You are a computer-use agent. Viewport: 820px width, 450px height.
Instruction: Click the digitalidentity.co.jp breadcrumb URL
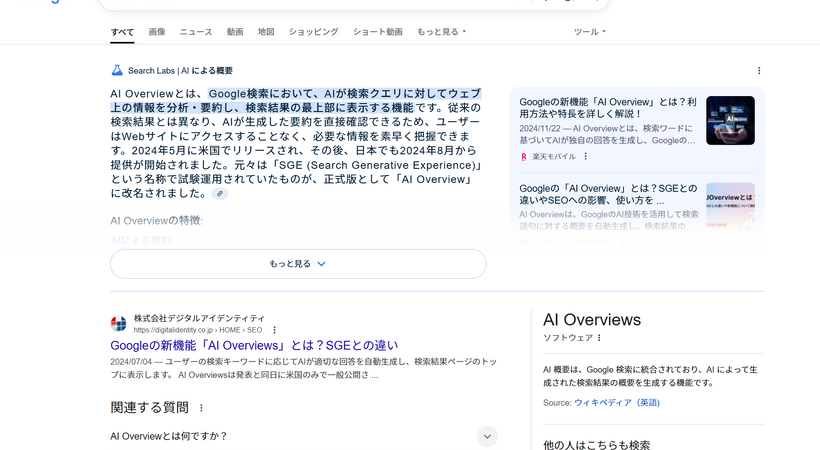point(198,330)
